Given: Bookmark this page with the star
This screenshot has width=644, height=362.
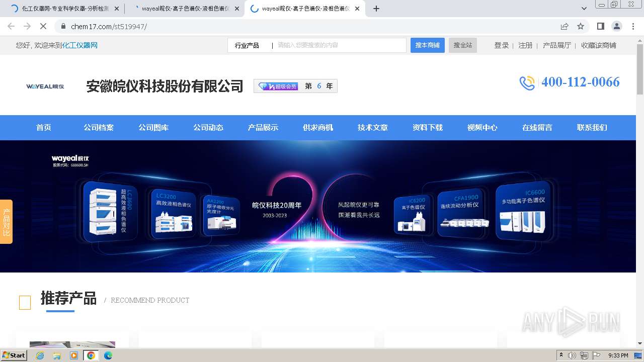Looking at the screenshot, I should [581, 26].
